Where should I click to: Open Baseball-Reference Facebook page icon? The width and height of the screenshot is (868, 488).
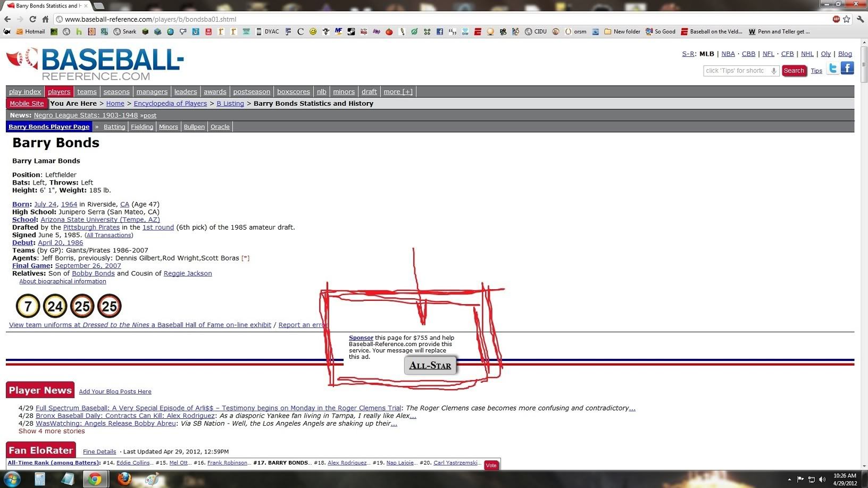pos(847,68)
